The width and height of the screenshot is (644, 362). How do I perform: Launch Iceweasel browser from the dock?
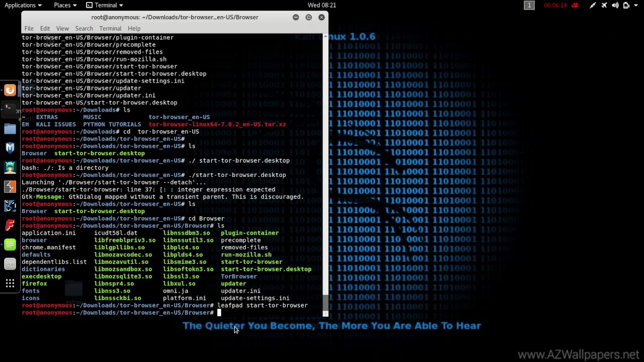pos(10,90)
